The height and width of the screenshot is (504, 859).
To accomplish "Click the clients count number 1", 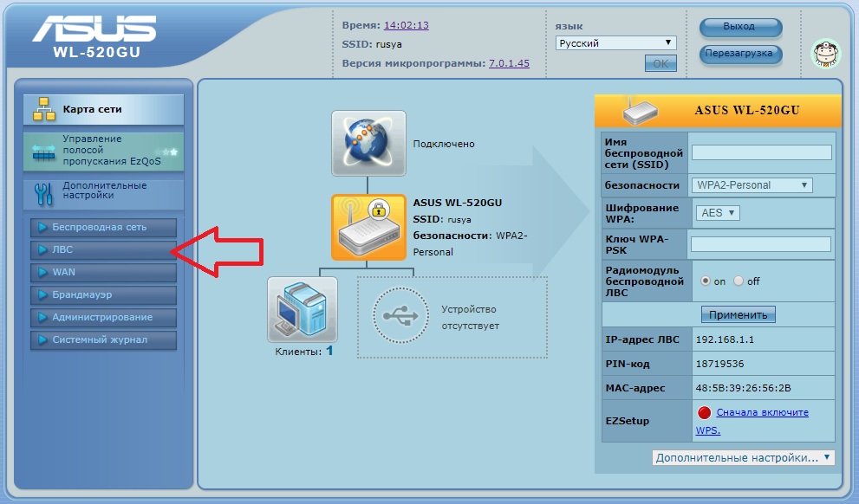I will [x=329, y=350].
